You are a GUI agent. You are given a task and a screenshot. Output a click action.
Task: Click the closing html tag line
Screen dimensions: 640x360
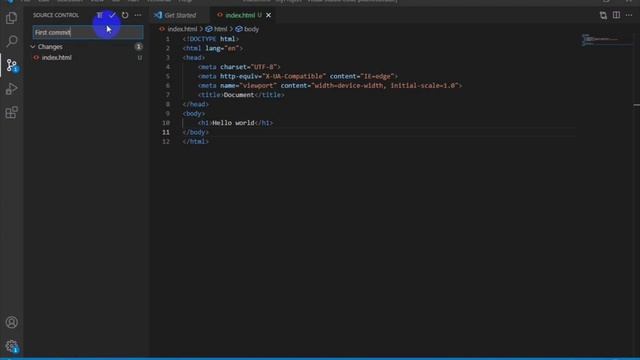196,142
